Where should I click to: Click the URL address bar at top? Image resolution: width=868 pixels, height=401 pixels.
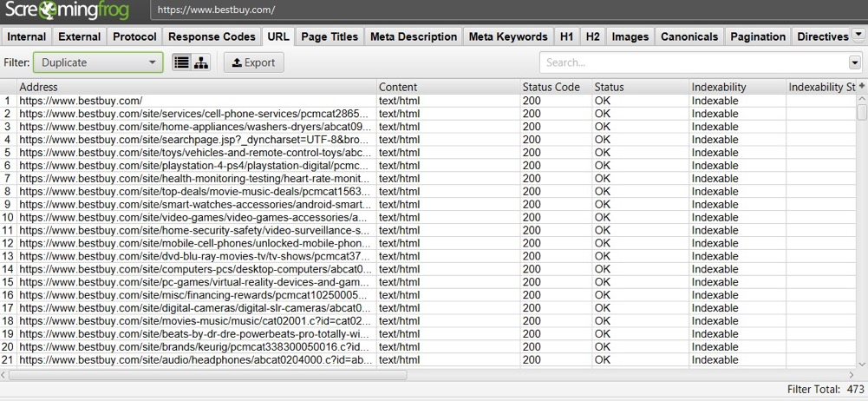pyautogui.click(x=507, y=10)
